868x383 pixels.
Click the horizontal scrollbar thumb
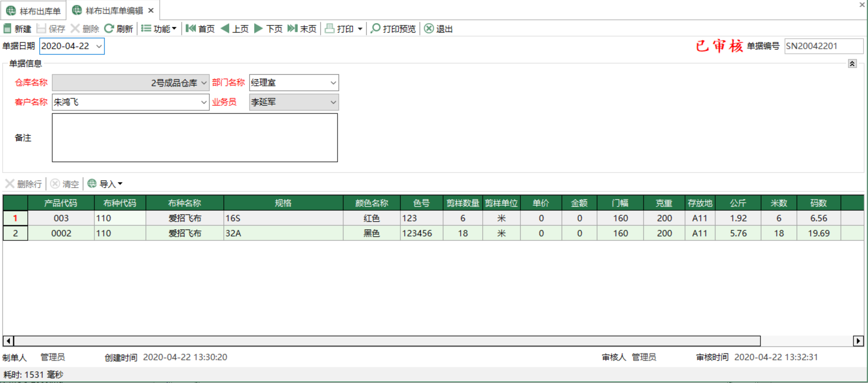point(387,341)
